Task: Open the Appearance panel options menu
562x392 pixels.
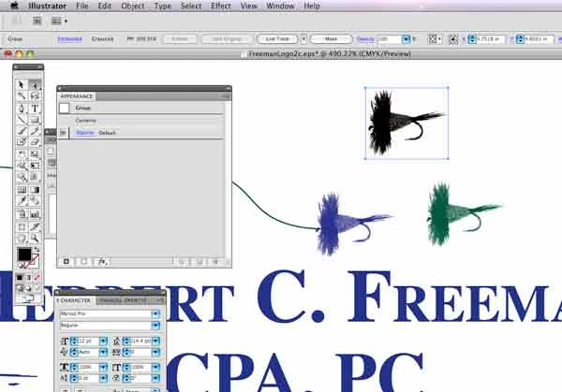Action: 227,96
